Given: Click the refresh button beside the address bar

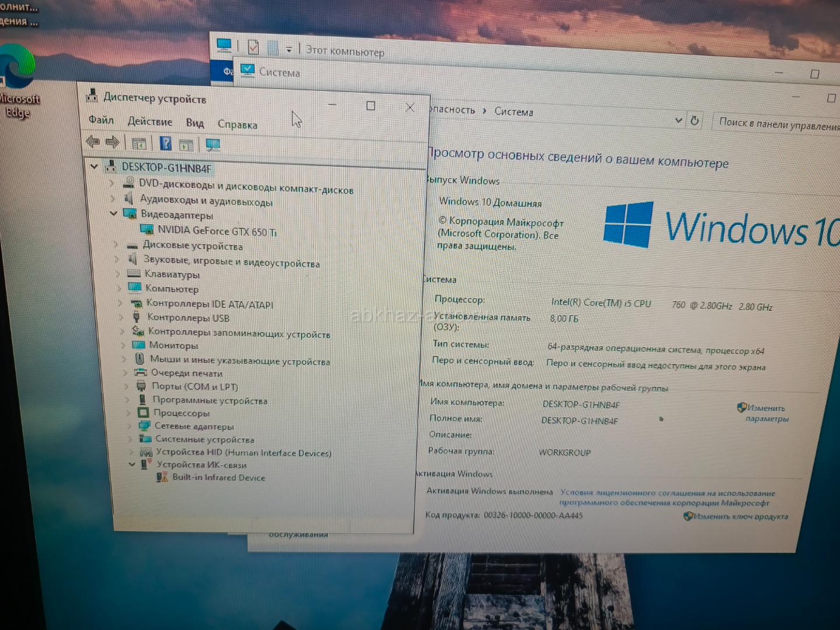Looking at the screenshot, I should point(695,121).
